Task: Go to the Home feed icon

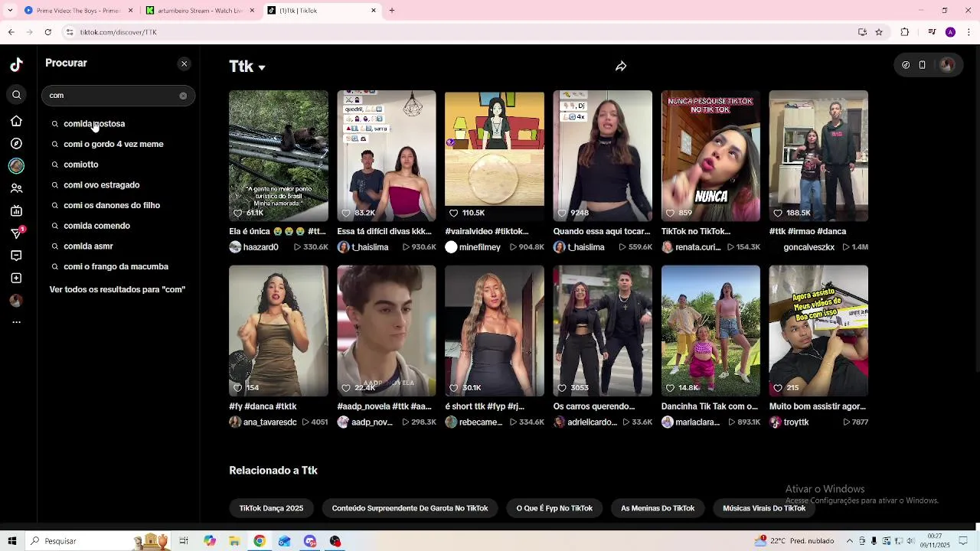Action: pos(16,121)
